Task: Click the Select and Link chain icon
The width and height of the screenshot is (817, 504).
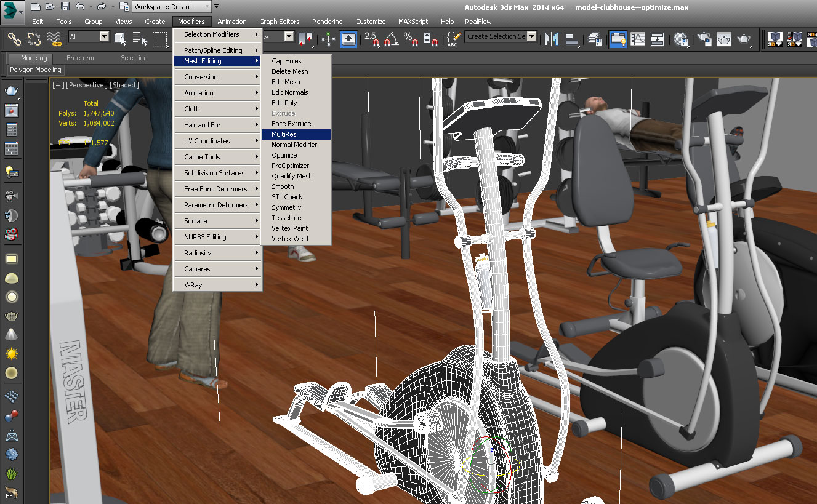Action: click(x=14, y=38)
